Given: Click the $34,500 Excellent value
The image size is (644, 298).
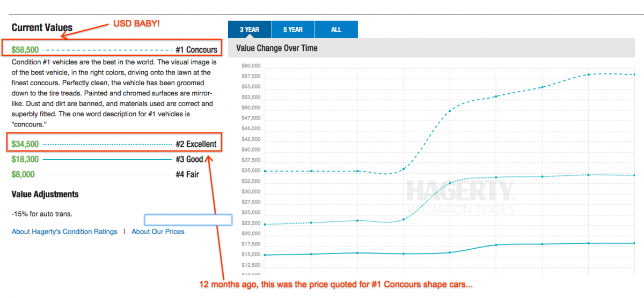Looking at the screenshot, I should point(25,144).
